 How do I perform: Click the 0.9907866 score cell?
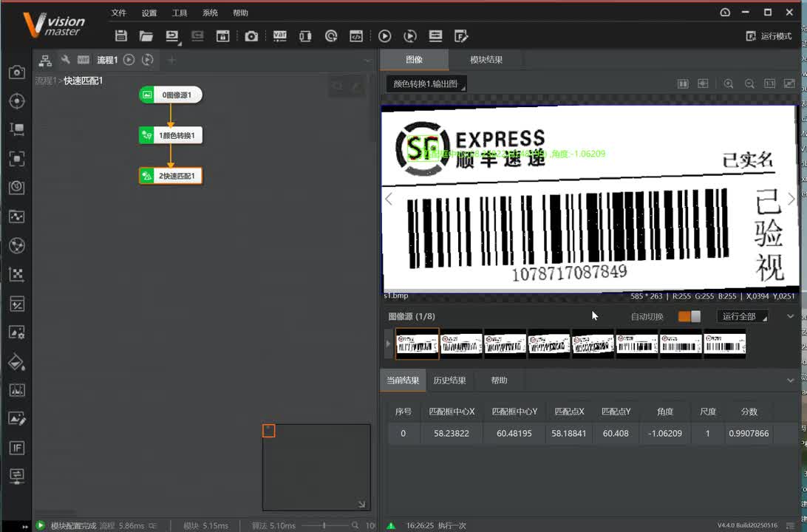(x=749, y=433)
